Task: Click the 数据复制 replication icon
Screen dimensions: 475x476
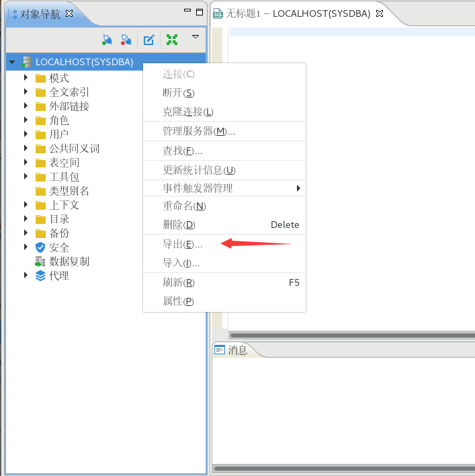Action: [40, 262]
